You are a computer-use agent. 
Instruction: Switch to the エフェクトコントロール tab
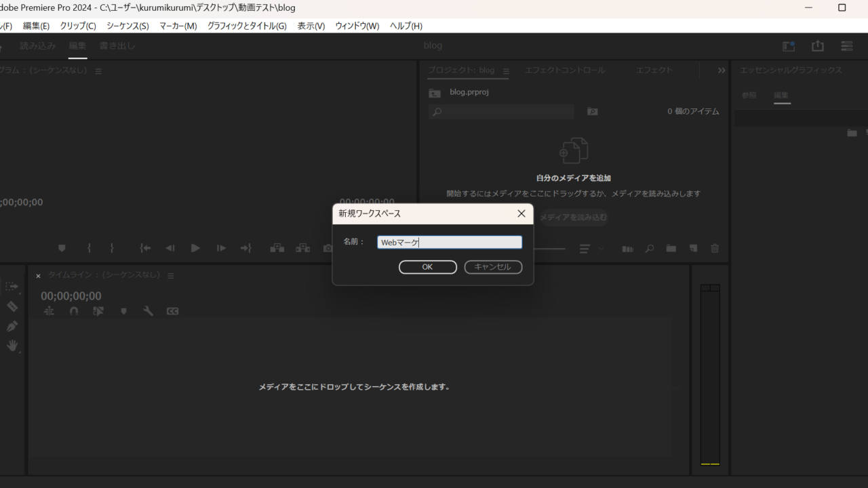click(565, 70)
